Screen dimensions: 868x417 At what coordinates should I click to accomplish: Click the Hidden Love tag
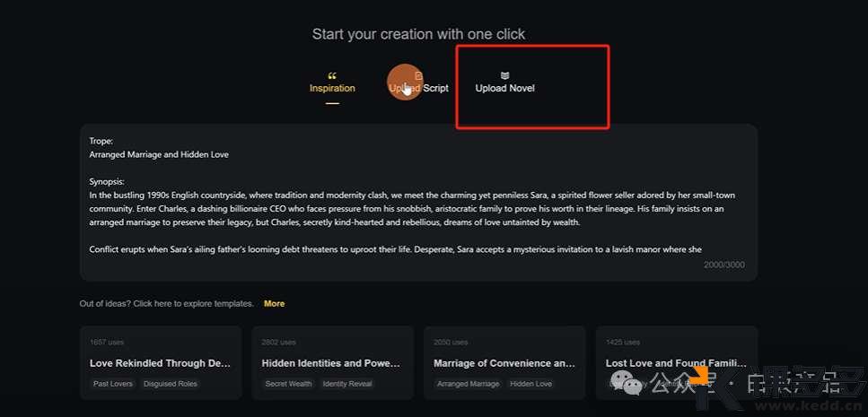coord(530,384)
